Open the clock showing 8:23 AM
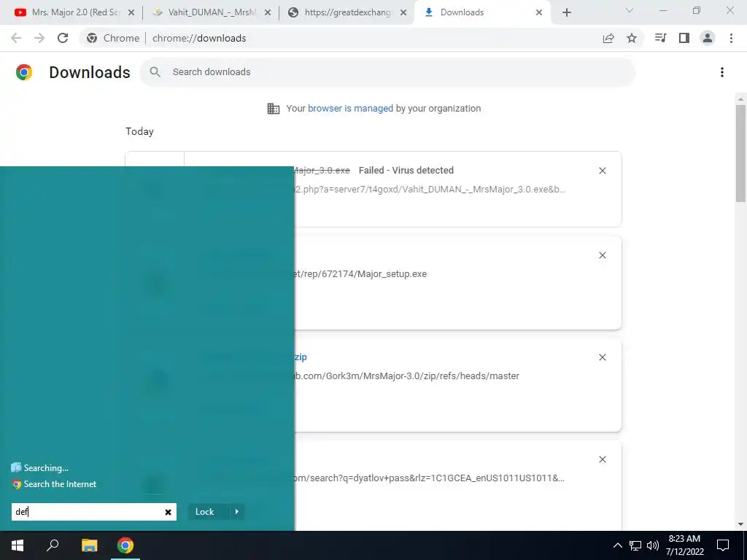747x560 pixels. tap(684, 545)
